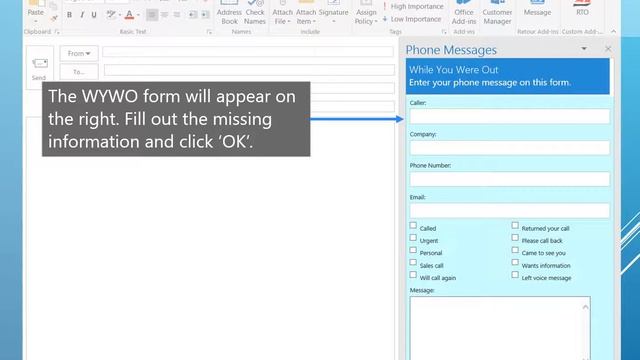Increase paragraph indent
The image size is (640, 360).
point(205,15)
